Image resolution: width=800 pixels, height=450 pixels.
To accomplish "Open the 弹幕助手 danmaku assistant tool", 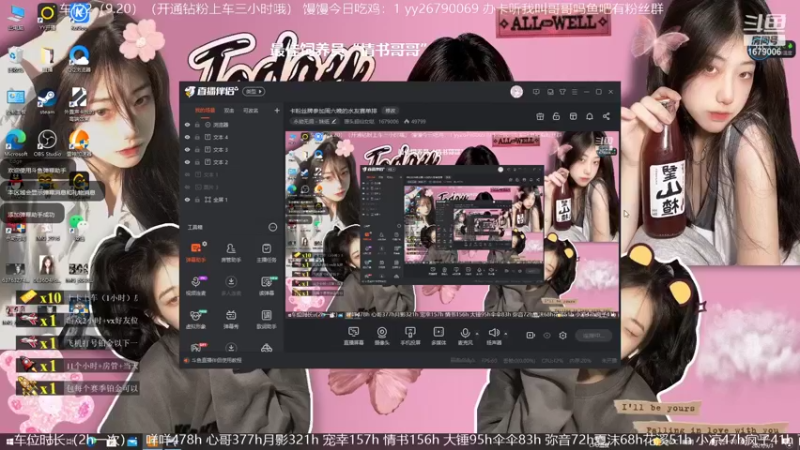I will click(x=195, y=253).
